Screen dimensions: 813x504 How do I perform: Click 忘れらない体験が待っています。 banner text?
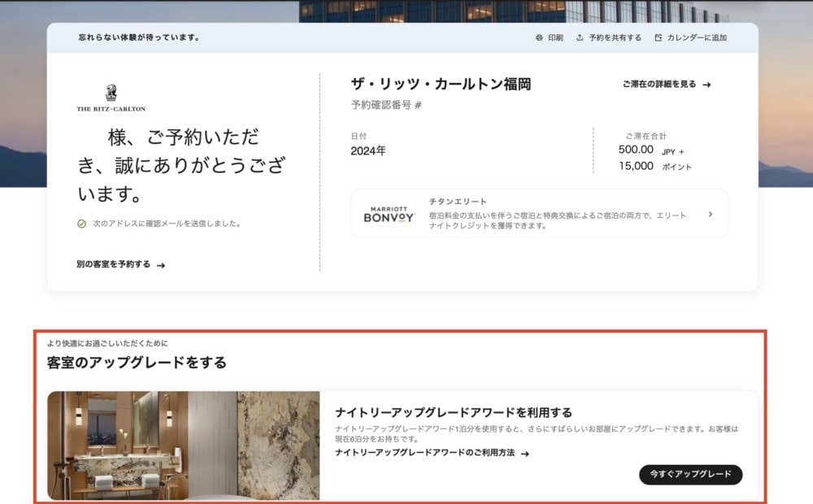(x=139, y=37)
